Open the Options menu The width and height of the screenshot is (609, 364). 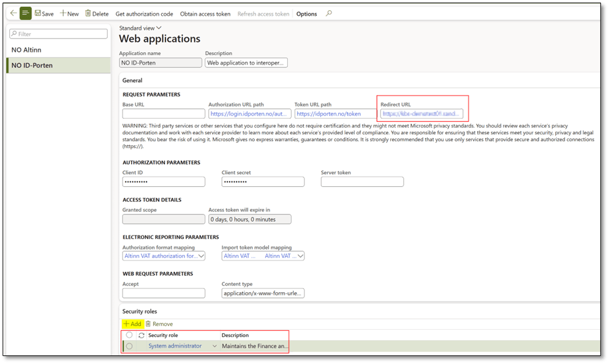[x=306, y=13]
